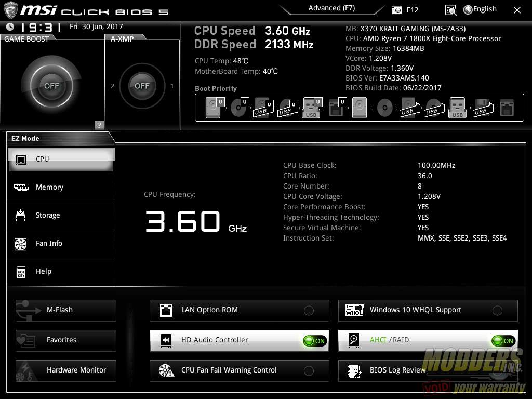The image size is (532, 399).
Task: Select the legacy USB hard disk boot device
Action: 410,108
